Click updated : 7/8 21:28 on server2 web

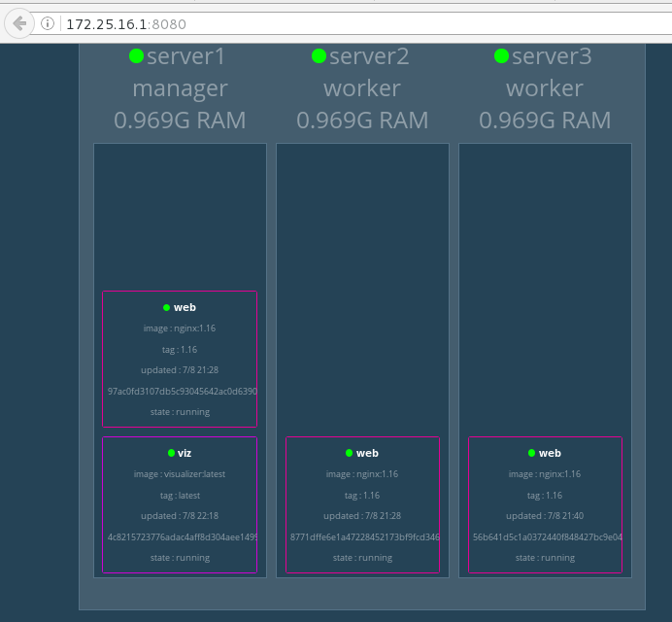362,516
